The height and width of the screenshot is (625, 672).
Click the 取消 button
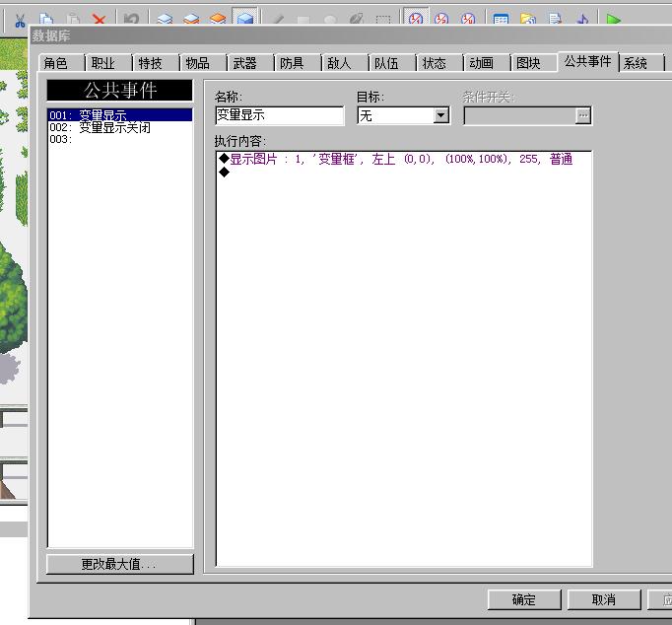(604, 599)
